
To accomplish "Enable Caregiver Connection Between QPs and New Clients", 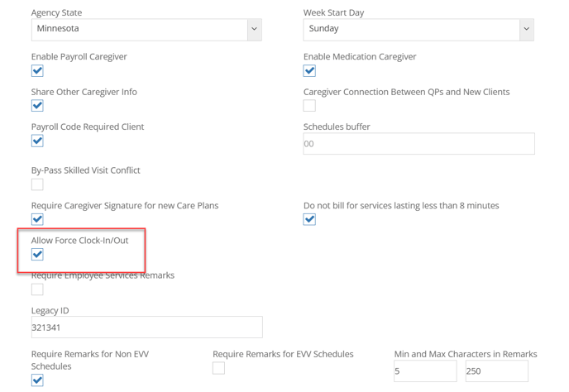I will tap(309, 106).
